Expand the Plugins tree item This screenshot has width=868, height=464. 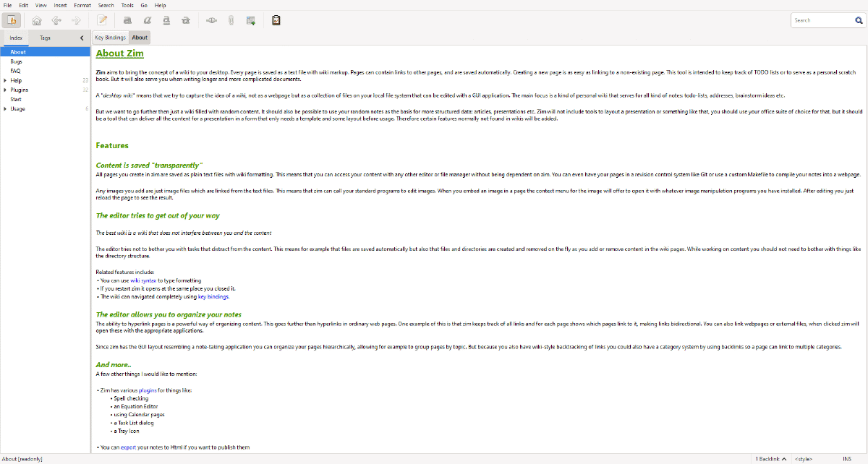tap(4, 90)
